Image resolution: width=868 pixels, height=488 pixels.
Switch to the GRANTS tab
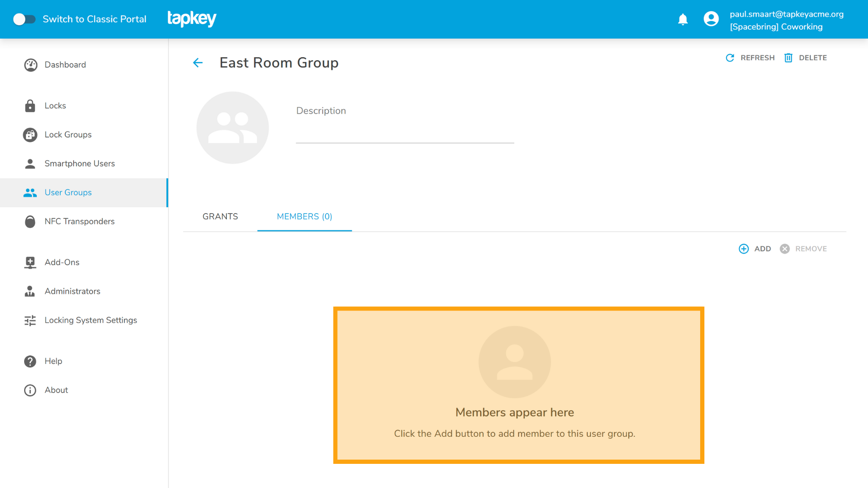(x=220, y=216)
